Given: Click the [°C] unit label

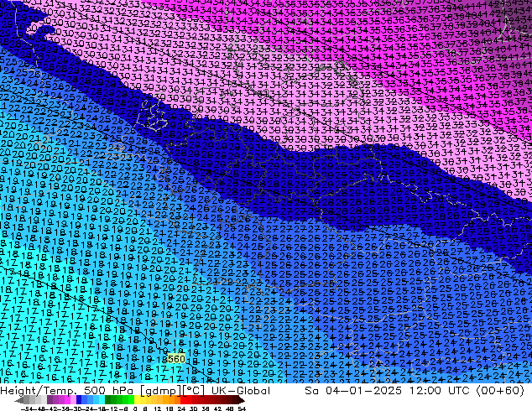Looking at the screenshot, I should click(x=193, y=391).
